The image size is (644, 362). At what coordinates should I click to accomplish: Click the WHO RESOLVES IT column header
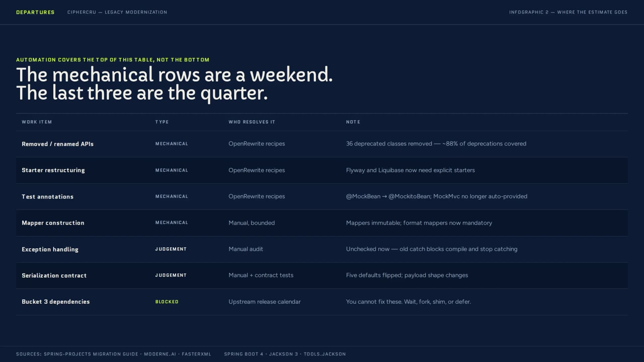(252, 122)
